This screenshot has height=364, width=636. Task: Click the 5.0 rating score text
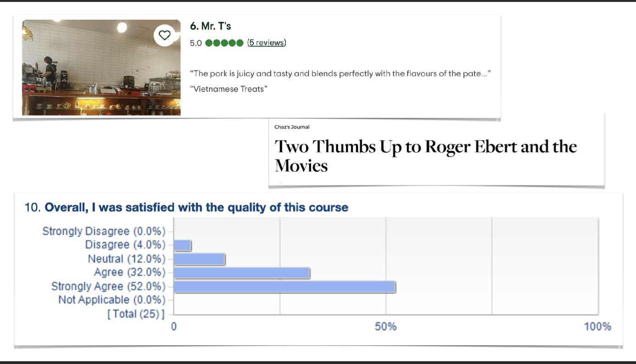tap(196, 43)
